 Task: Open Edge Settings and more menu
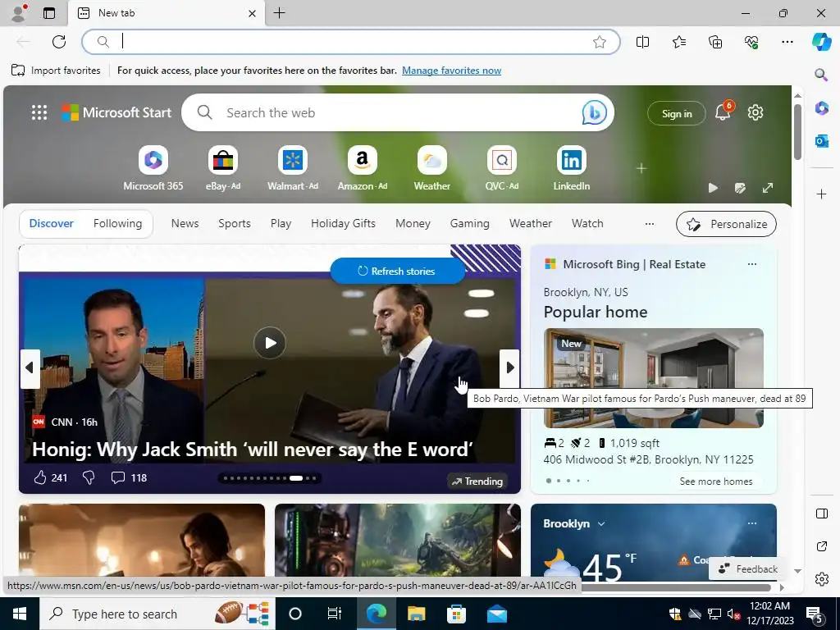coord(787,42)
